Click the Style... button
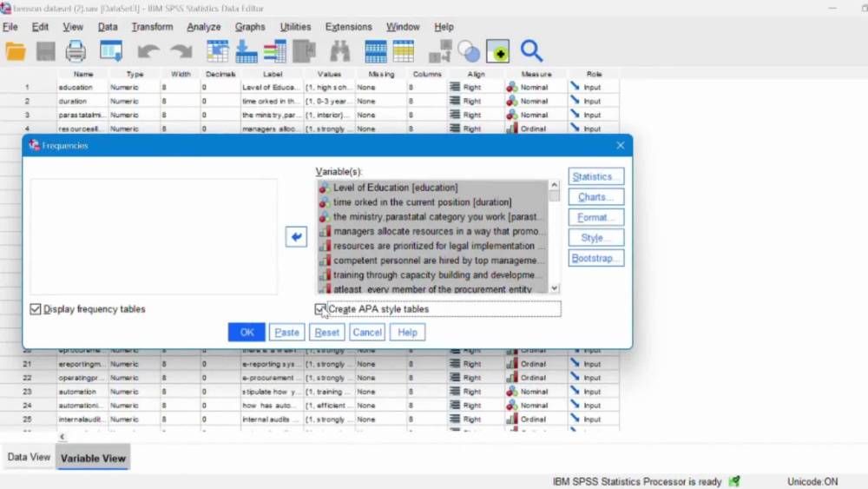The width and height of the screenshot is (868, 489). 595,238
